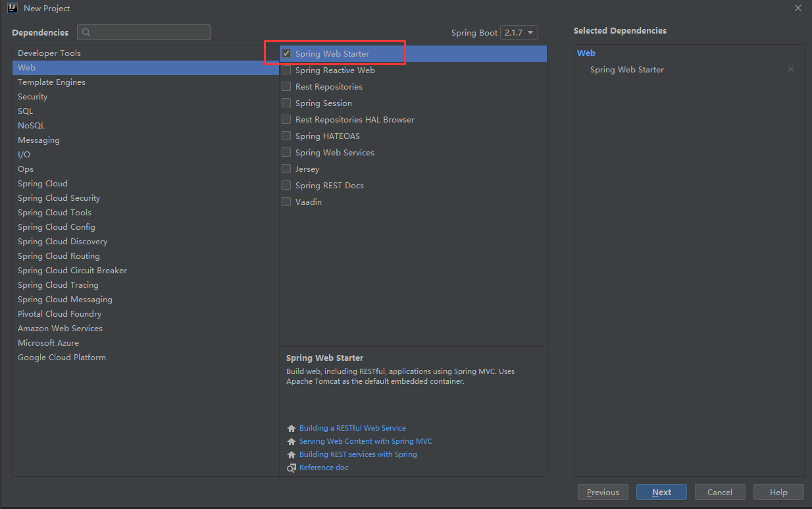Select the Spring Cloud category

(x=145, y=184)
